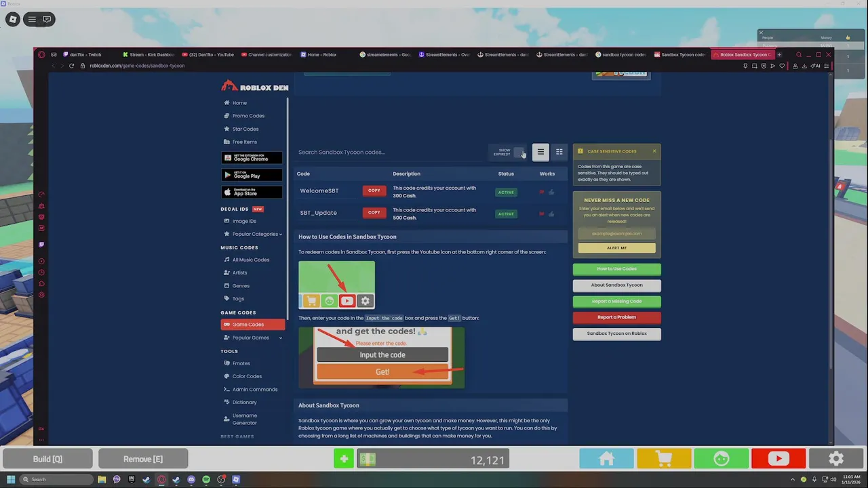Open Spotify from taskbar
Image resolution: width=868 pixels, height=488 pixels.
pyautogui.click(x=206, y=480)
